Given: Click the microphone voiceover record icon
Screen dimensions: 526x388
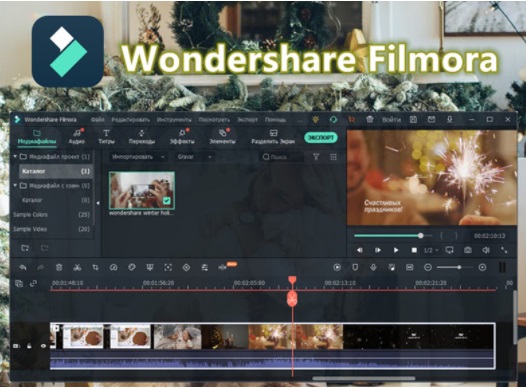Looking at the screenshot, I should point(373,267).
